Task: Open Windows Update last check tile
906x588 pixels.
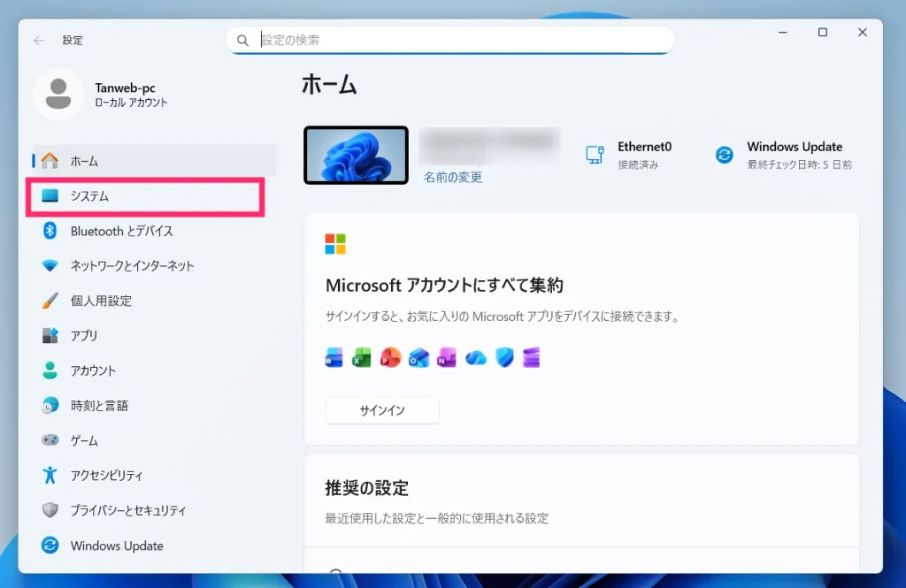Action: click(x=785, y=155)
